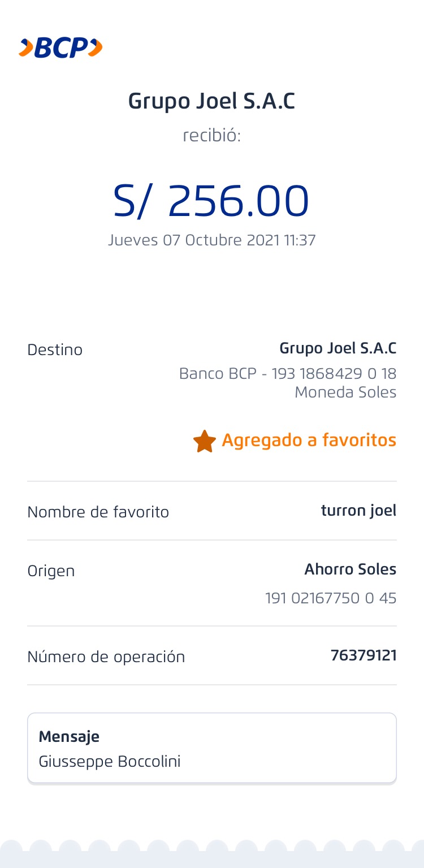Viewport: 424px width, 868px height.
Task: Select the S/ 256.00 amount
Action: [211, 201]
